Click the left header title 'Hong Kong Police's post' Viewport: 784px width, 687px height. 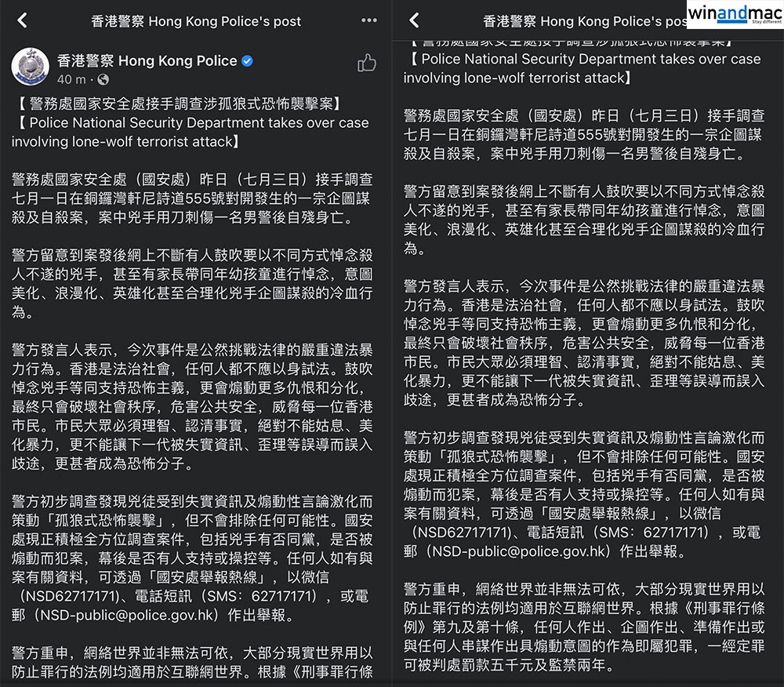(x=196, y=21)
